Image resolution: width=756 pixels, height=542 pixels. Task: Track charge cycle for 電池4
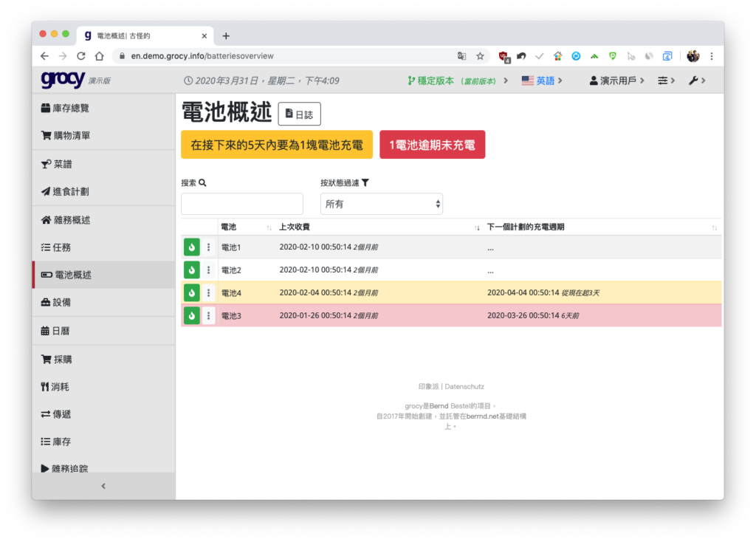pos(191,292)
